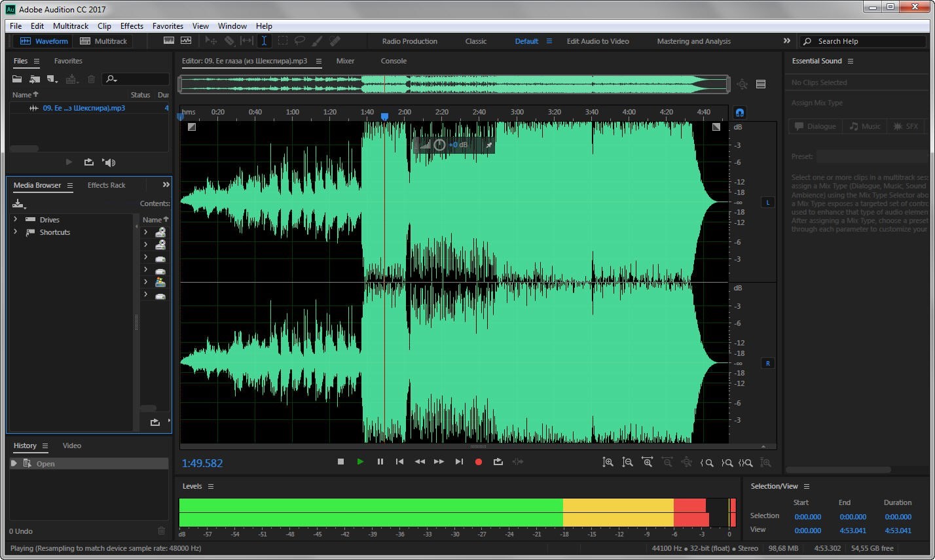The image size is (935, 560).
Task: Toggle the headphone snapping icon by timeline
Action: 740,113
